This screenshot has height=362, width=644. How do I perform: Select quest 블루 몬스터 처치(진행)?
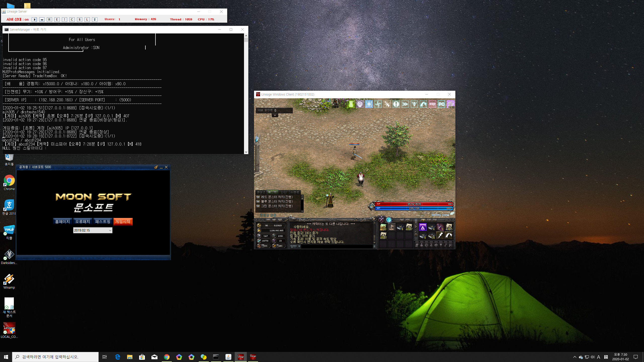point(277,201)
